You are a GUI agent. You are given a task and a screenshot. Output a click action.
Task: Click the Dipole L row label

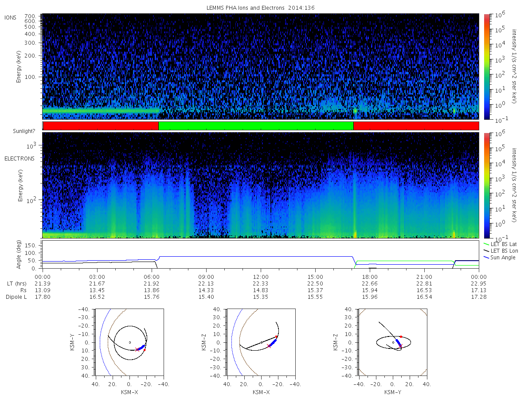[x=16, y=297]
